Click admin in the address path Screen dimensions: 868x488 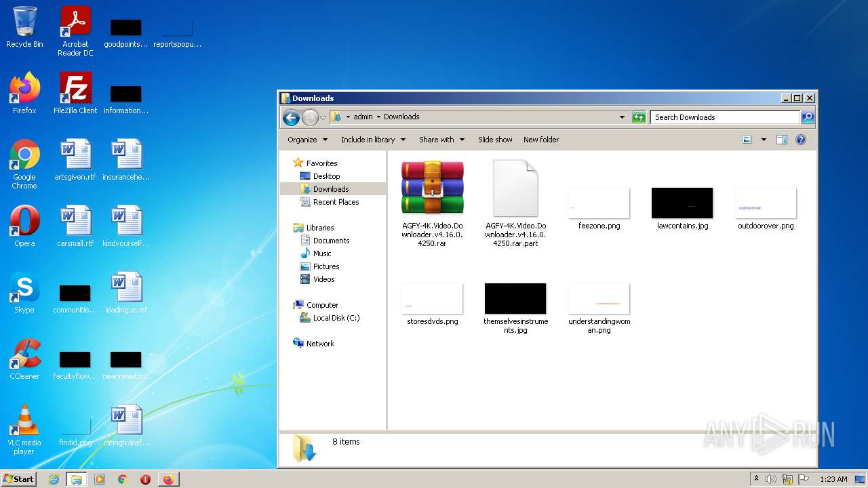click(363, 117)
